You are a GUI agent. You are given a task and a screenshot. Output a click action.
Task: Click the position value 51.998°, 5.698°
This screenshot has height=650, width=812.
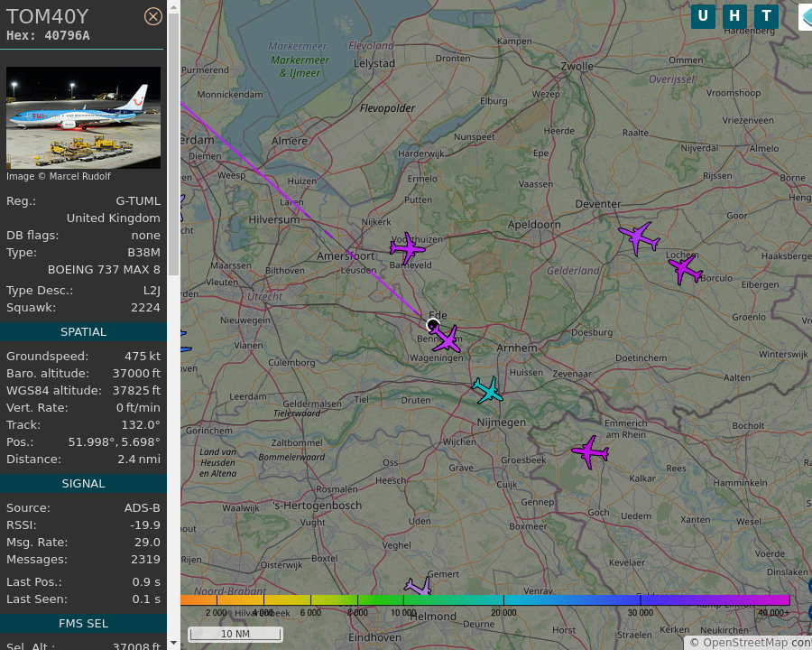click(x=115, y=442)
